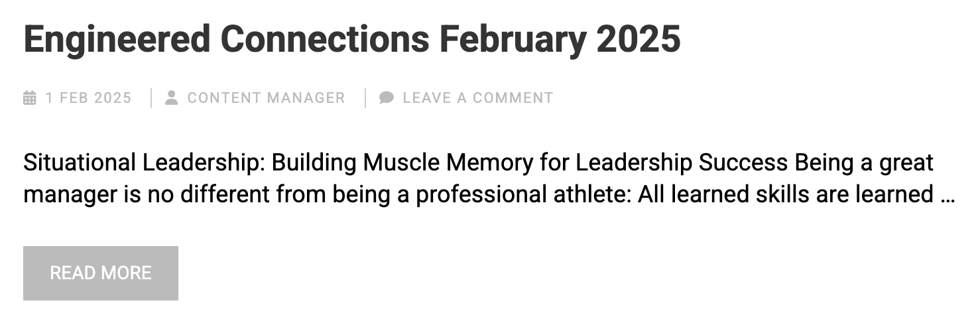Click the ellipsis ending the excerpt
Image resolution: width=980 pixels, height=329 pixels.
pyautogui.click(x=948, y=195)
